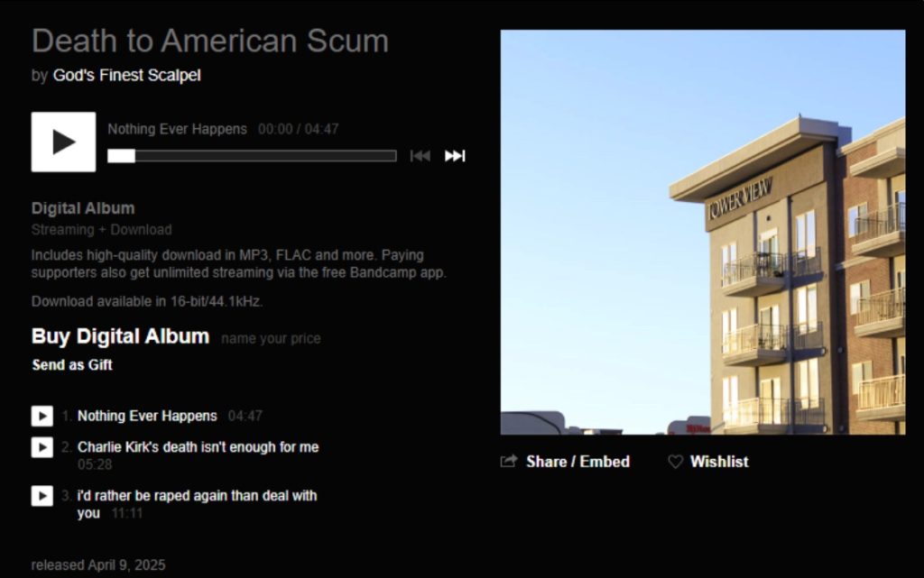Click the heart icon to wishlist the album
The height and width of the screenshot is (578, 924).
[675, 462]
